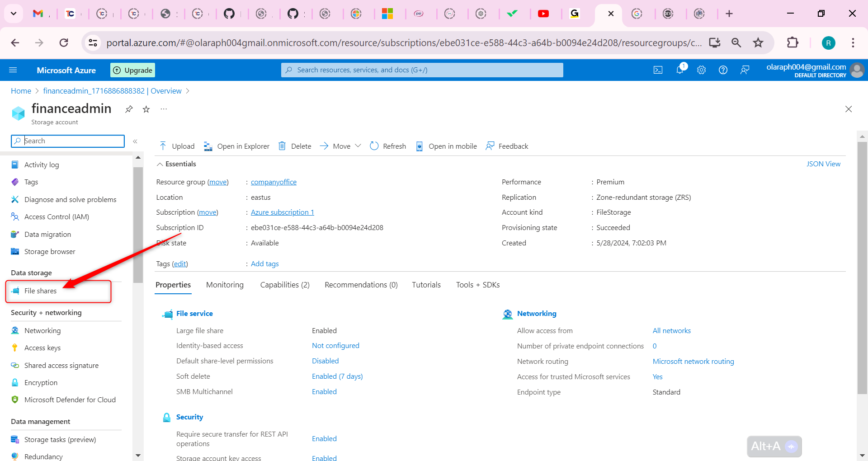Viewport: 868px width, 461px height.
Task: Open the Networking properties heading link
Action: (537, 313)
